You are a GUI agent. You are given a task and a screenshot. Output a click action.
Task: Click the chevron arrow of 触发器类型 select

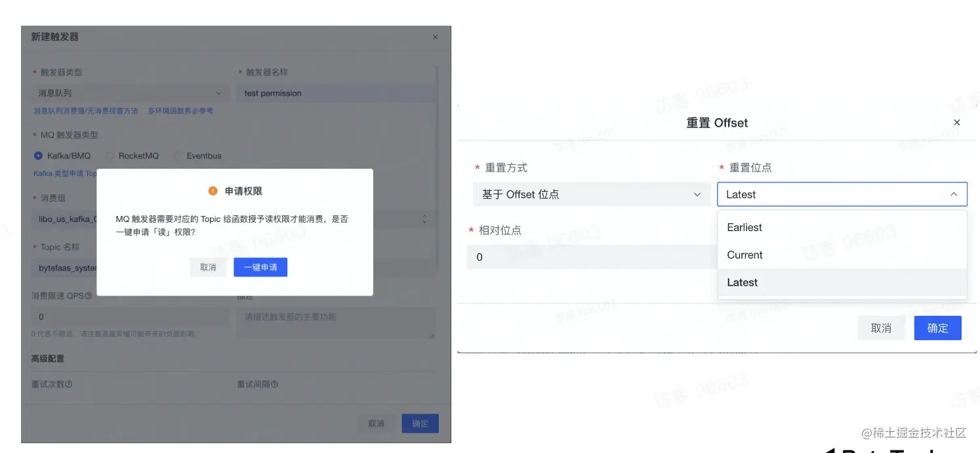point(219,93)
